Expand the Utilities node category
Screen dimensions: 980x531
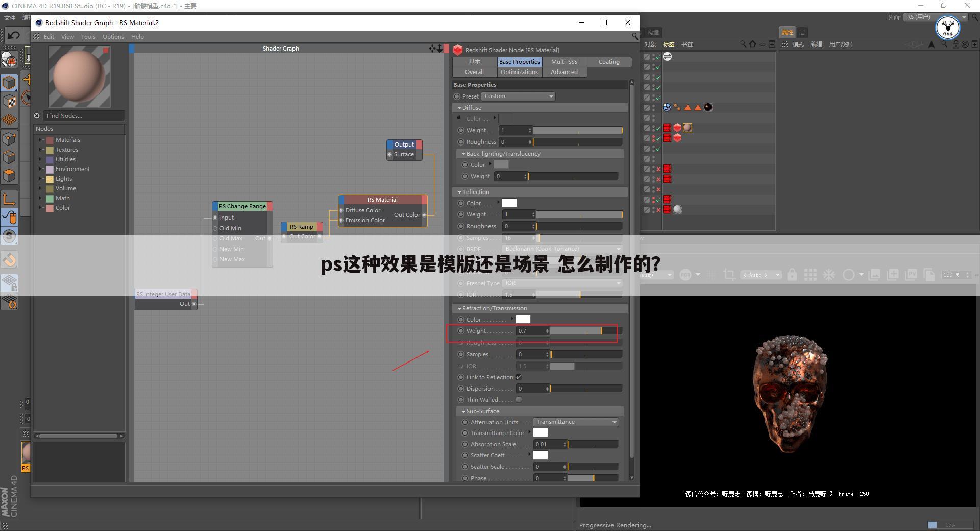(x=40, y=159)
